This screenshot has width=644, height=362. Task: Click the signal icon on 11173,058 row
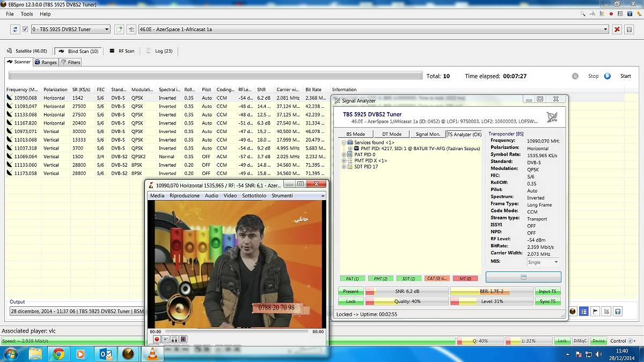click(x=9, y=173)
